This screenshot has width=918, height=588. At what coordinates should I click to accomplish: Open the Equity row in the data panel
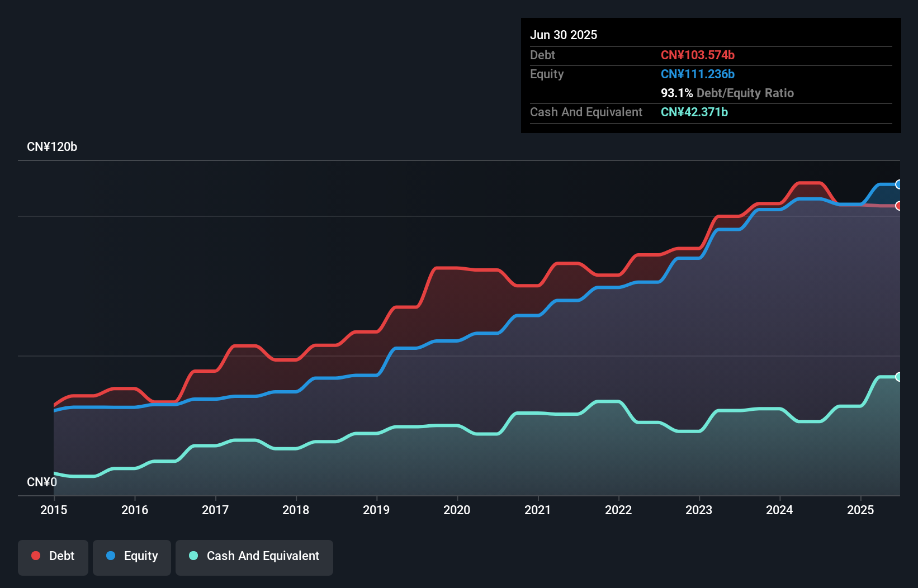coord(546,74)
